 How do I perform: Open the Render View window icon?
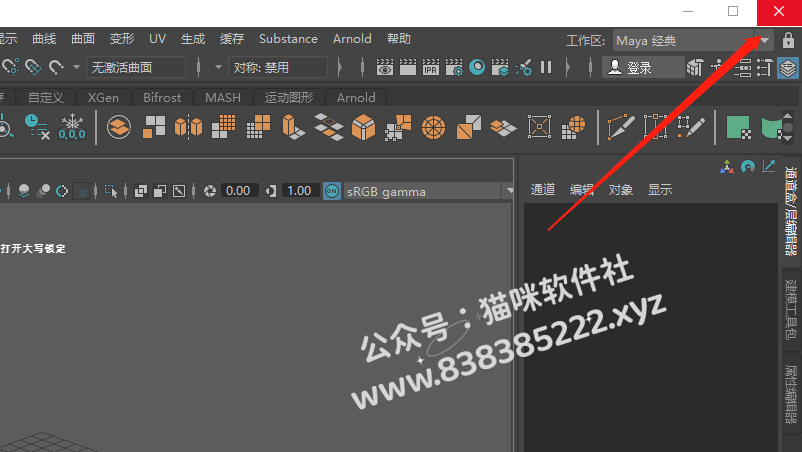click(385, 67)
